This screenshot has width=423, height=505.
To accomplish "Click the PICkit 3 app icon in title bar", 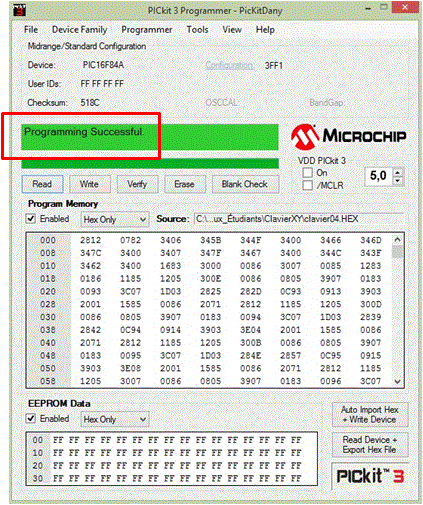I will [x=19, y=10].
